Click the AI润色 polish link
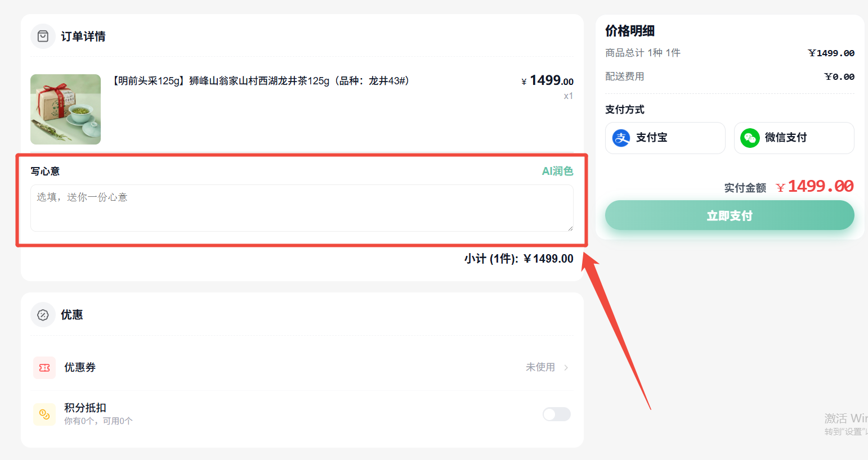The image size is (868, 460). coord(557,171)
